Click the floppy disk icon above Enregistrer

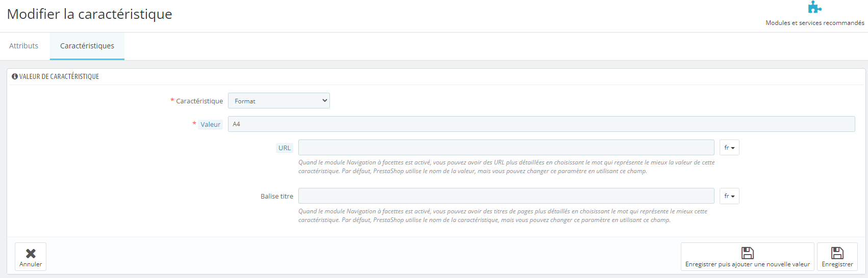[837, 253]
